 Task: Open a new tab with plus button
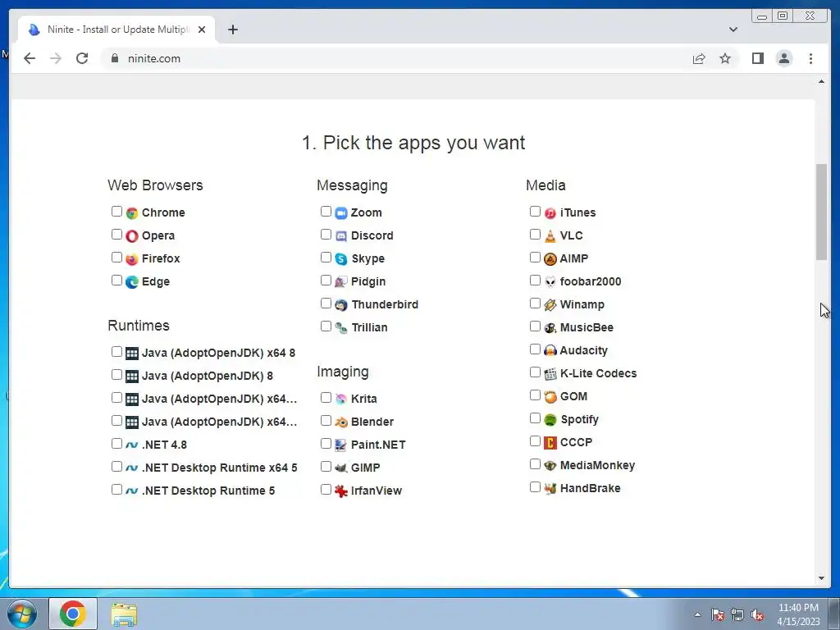point(232,30)
